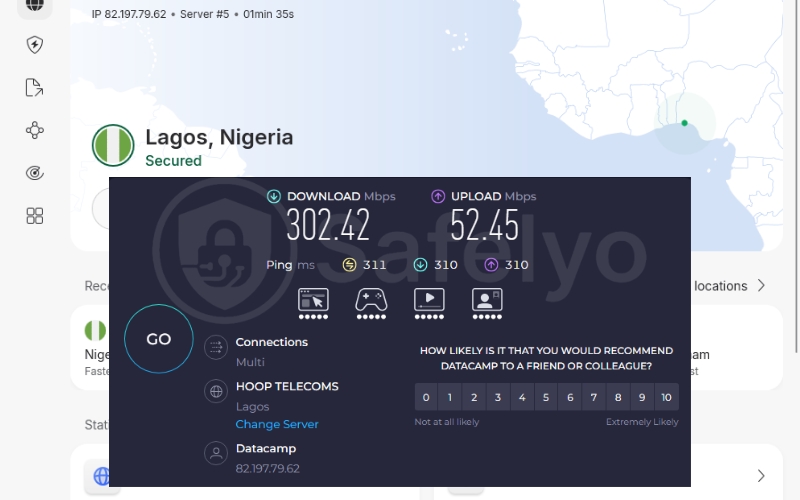Open the file sharing sidebar icon

[x=35, y=88]
